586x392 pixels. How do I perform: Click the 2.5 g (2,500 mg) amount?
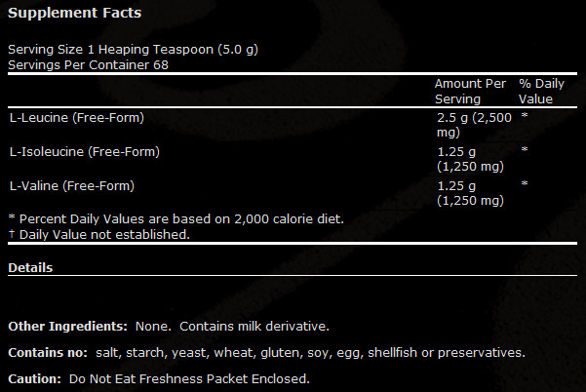click(x=474, y=125)
